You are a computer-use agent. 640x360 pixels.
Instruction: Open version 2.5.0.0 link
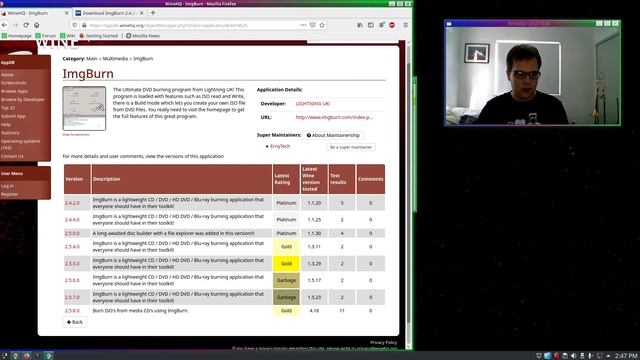(x=72, y=233)
